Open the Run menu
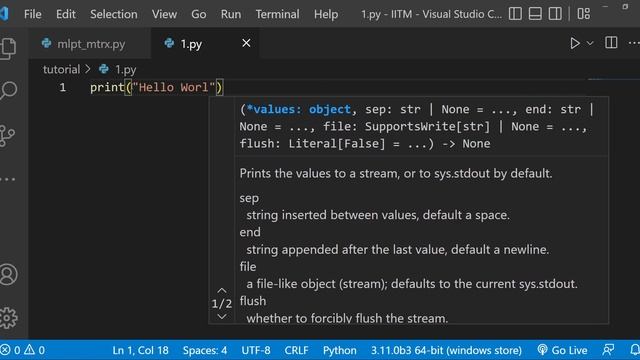 [x=231, y=14]
